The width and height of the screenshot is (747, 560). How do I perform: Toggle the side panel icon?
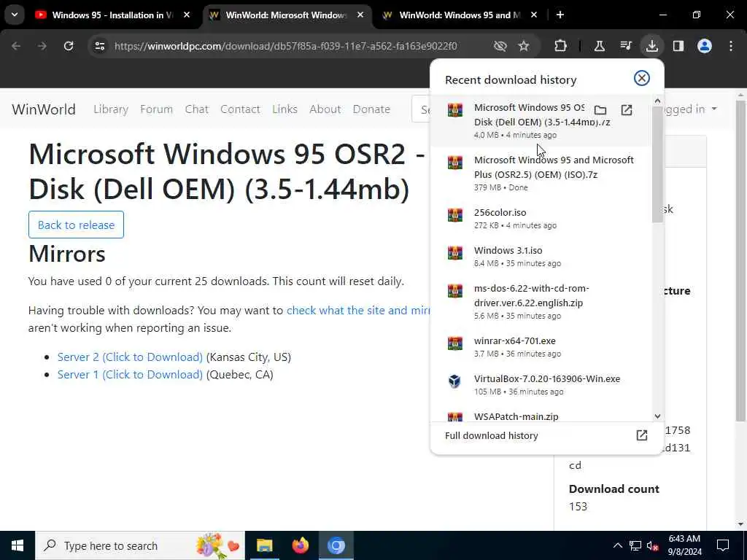click(678, 46)
